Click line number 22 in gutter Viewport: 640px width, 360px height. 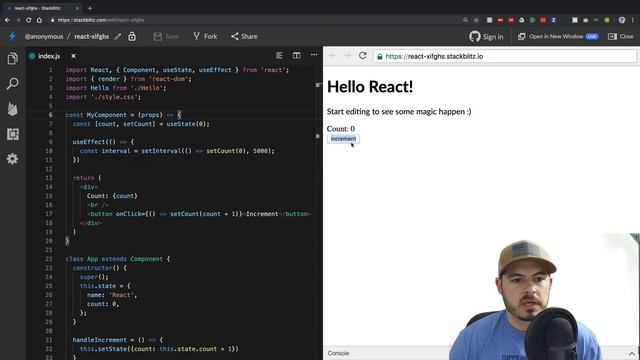[x=49, y=259]
